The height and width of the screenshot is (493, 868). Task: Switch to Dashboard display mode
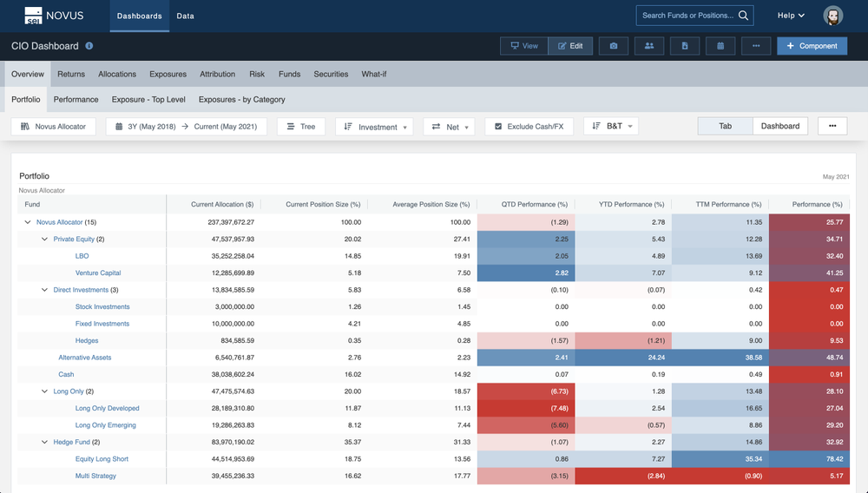click(779, 126)
